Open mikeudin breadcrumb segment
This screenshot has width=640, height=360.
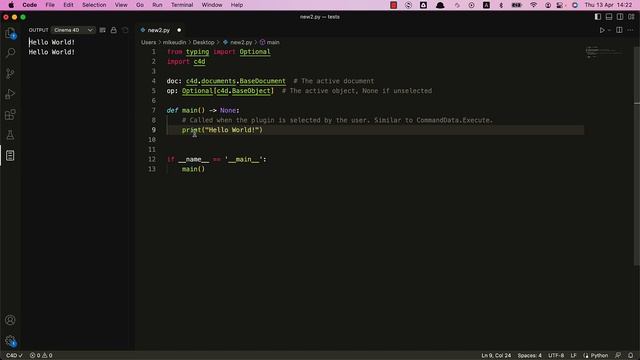[x=174, y=42]
